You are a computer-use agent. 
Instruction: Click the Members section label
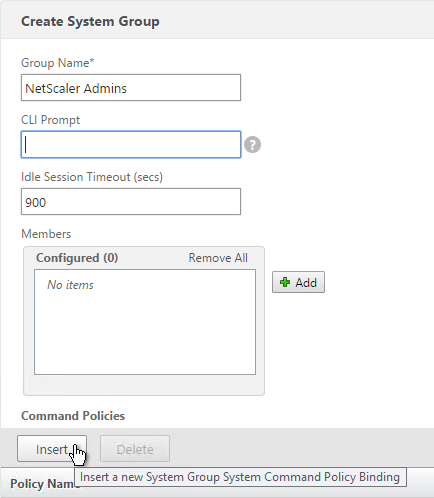pyautogui.click(x=46, y=234)
